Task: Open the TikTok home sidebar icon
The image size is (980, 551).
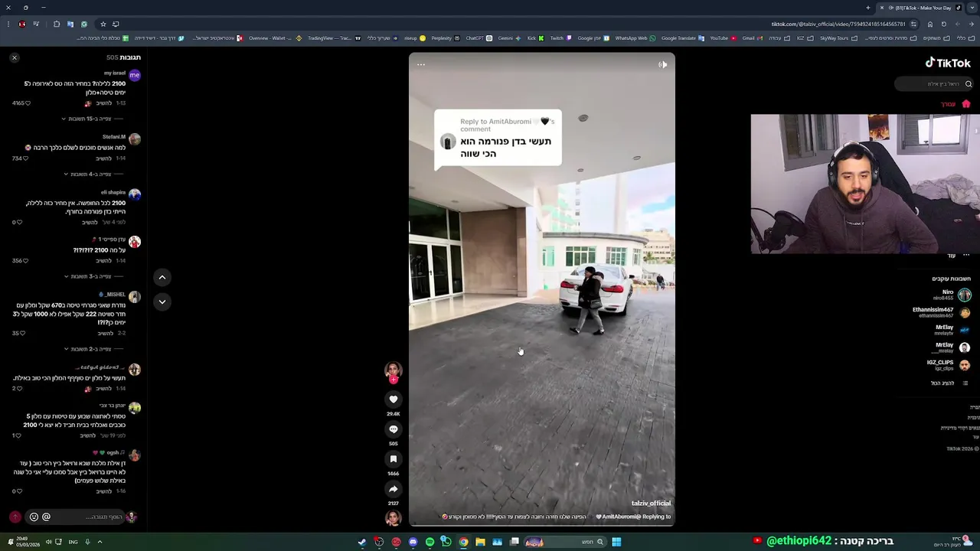Action: [x=966, y=103]
